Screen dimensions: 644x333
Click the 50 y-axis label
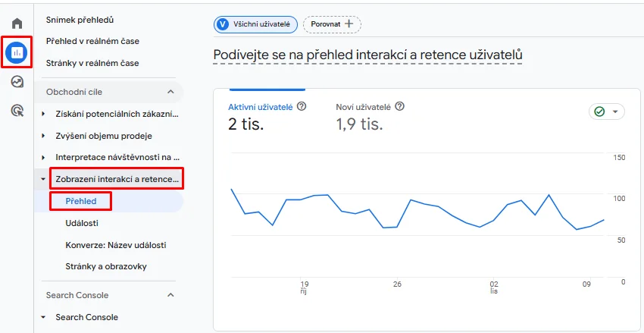click(x=621, y=240)
